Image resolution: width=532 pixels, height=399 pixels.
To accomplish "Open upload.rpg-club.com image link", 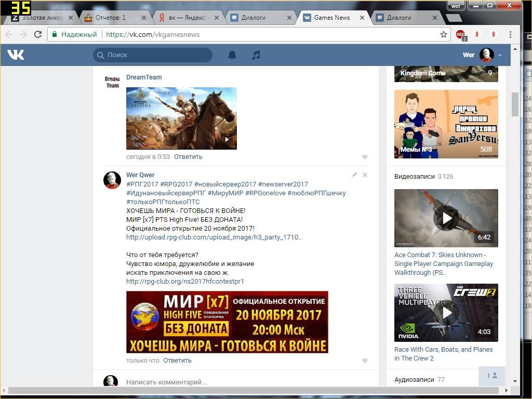I will [x=214, y=237].
